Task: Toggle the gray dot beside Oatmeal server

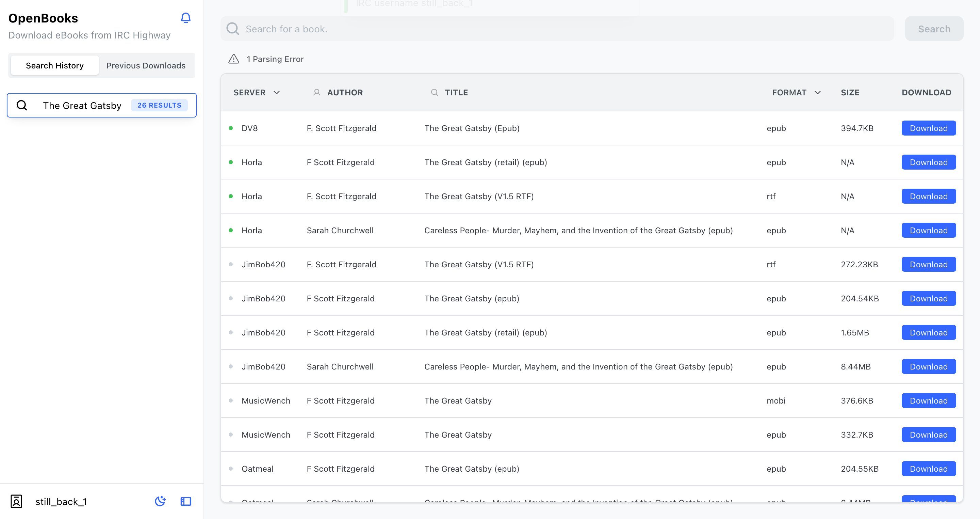Action: click(x=231, y=469)
